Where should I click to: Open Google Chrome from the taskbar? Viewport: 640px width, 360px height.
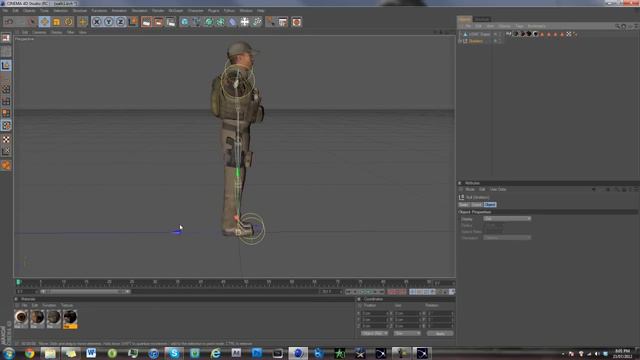pyautogui.click(x=29, y=353)
